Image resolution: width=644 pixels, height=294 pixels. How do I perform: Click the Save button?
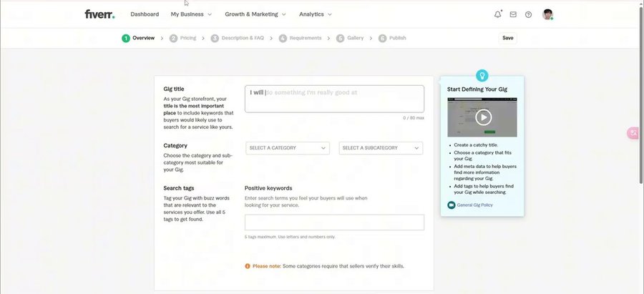507,38
